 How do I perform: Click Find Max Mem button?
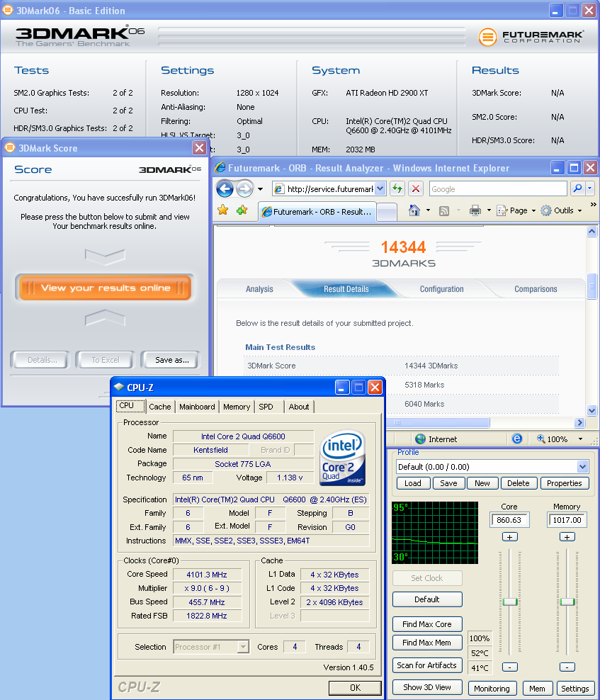[426, 643]
